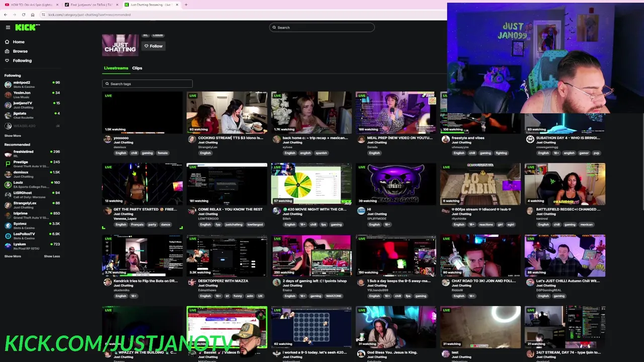Open the GET THE PARTY STARTED thumbnail
Screen dimensions: 644x362
tap(142, 184)
